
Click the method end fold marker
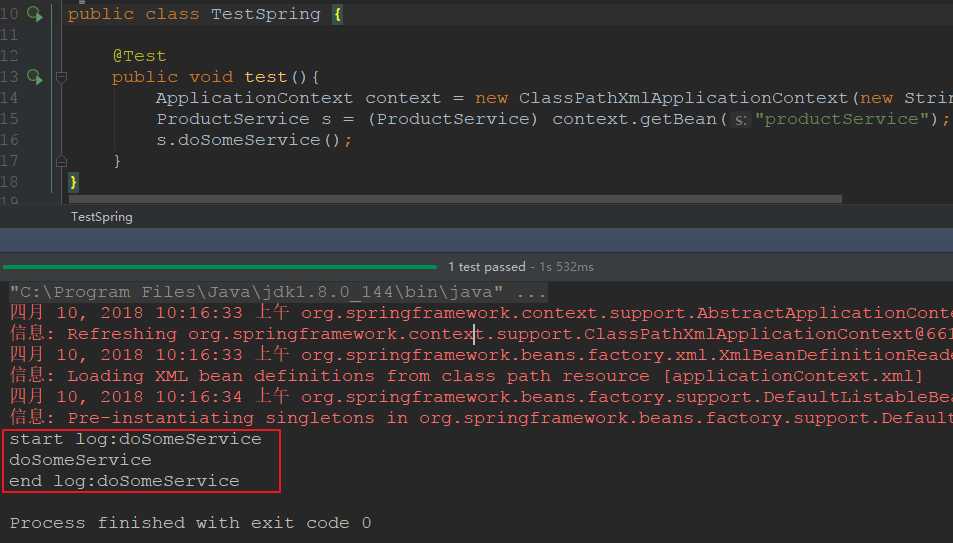click(x=61, y=161)
